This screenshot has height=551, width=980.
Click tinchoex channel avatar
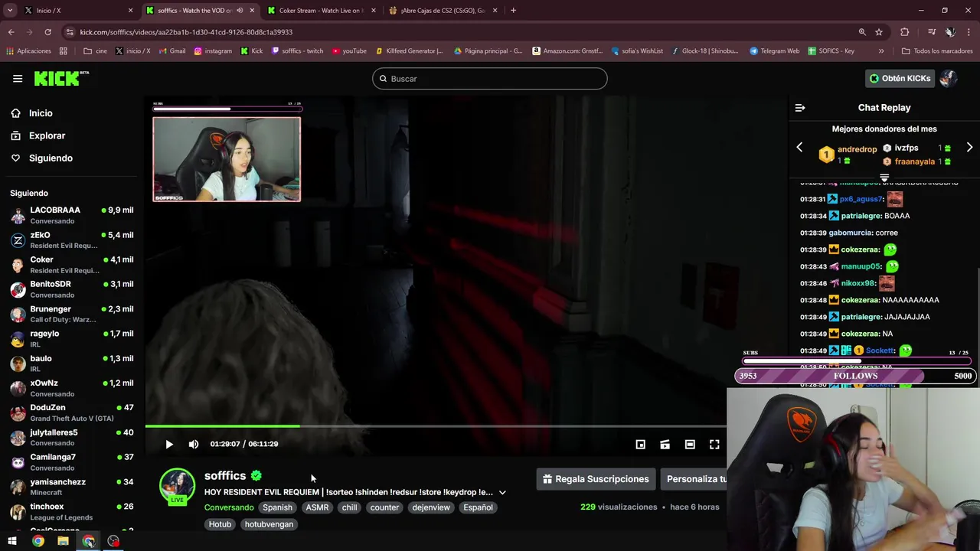18,512
